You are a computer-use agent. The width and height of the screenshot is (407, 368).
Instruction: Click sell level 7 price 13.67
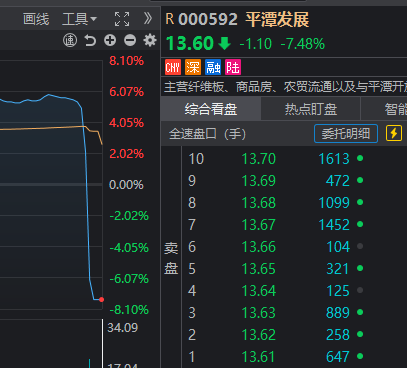pyautogui.click(x=259, y=225)
